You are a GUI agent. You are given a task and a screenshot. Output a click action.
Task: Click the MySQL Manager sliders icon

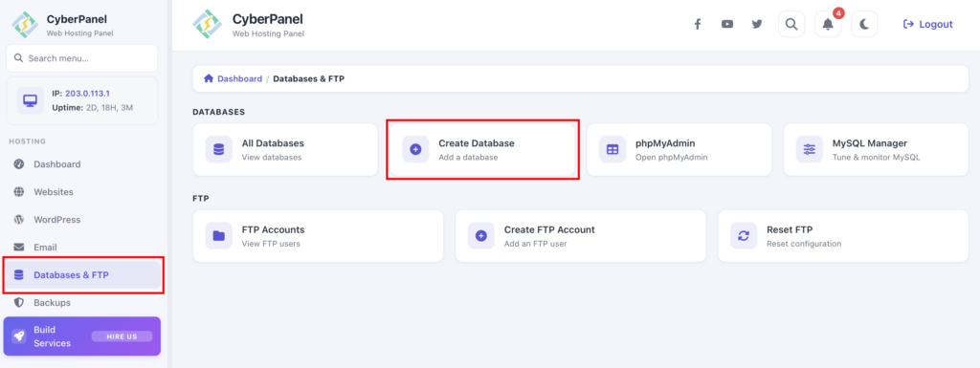tap(810, 150)
